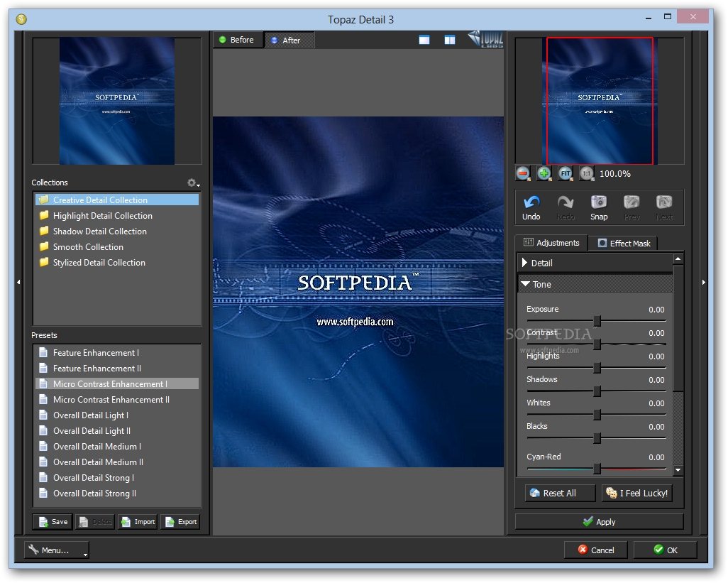Show the Before view
The width and height of the screenshot is (728, 583).
237,40
